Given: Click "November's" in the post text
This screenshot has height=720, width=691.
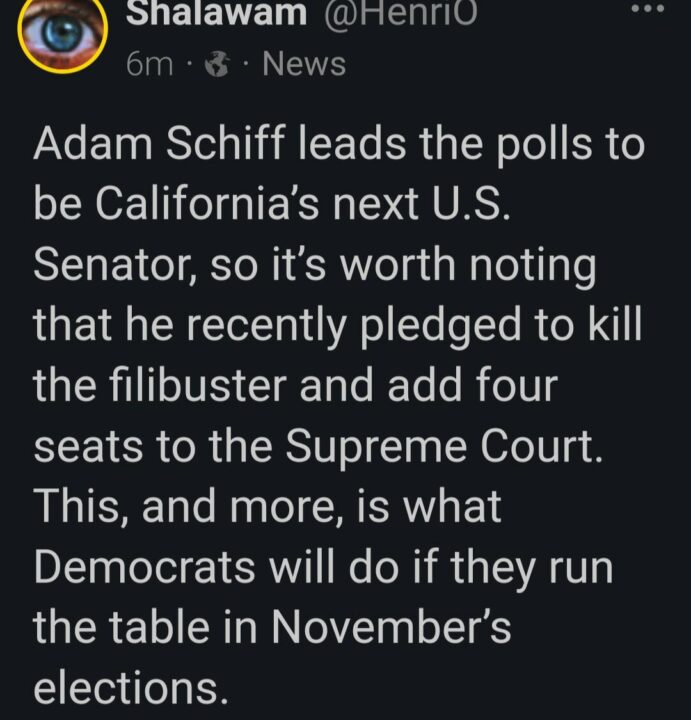Looking at the screenshot, I should click(392, 628).
